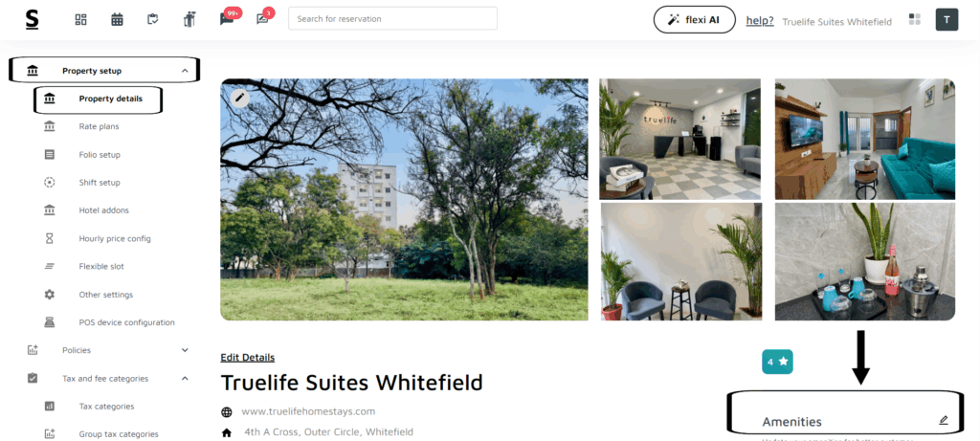
Task: Click the flexi AI button
Action: [x=695, y=19]
